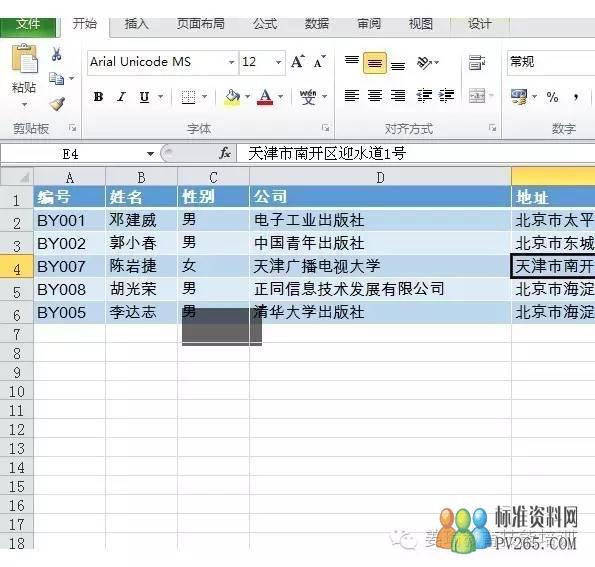The width and height of the screenshot is (595, 567).
Task: Click the formula bar text
Action: [327, 153]
